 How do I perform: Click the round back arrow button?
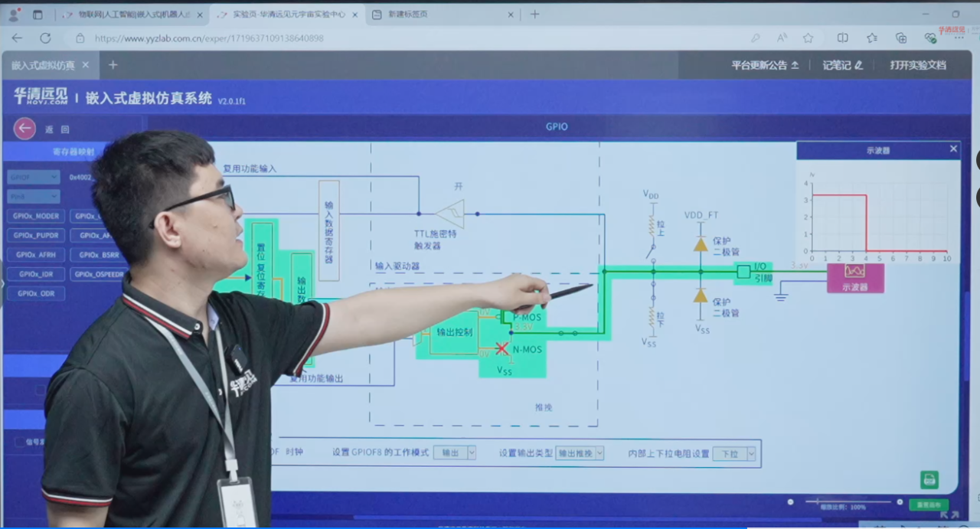(x=24, y=129)
